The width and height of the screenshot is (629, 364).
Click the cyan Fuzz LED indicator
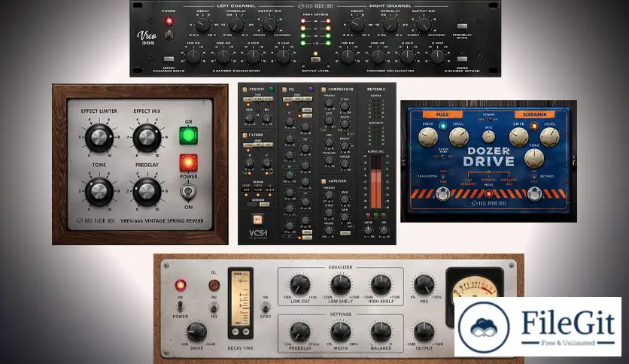(x=443, y=126)
